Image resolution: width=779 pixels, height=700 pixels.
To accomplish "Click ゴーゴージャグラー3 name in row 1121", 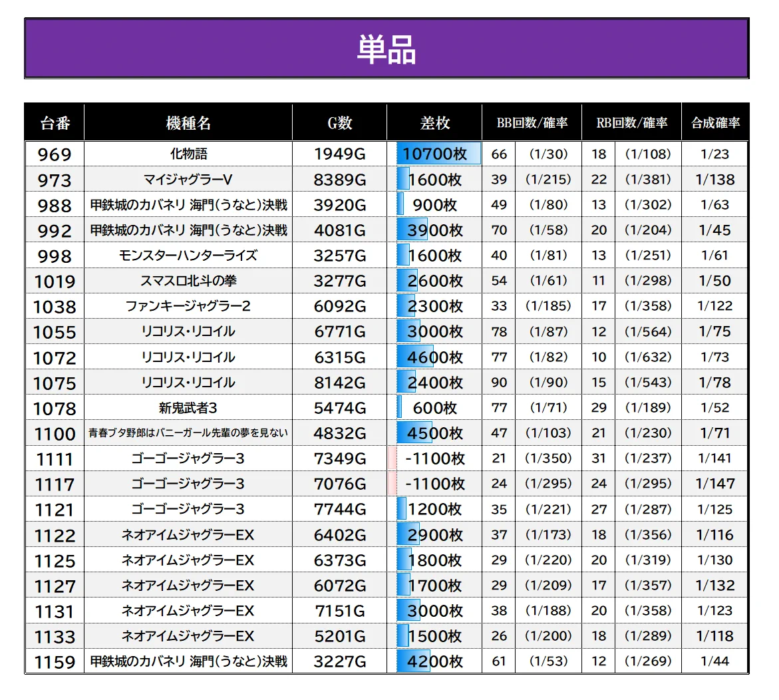I will pyautogui.click(x=188, y=509).
